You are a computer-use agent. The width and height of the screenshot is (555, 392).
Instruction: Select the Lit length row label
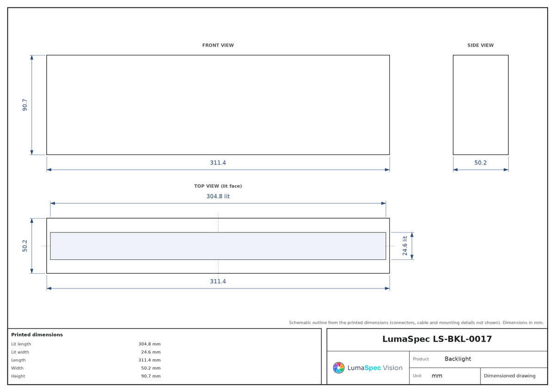[x=21, y=344]
